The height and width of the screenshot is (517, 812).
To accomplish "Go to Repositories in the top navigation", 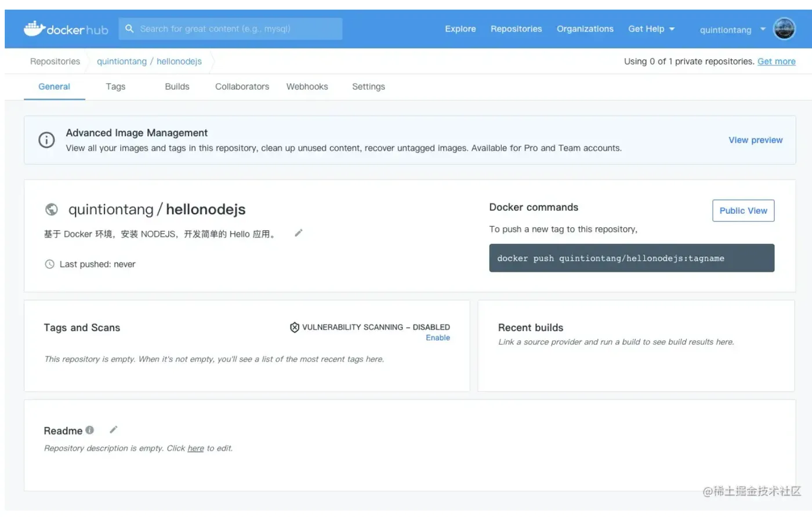I will click(x=516, y=29).
